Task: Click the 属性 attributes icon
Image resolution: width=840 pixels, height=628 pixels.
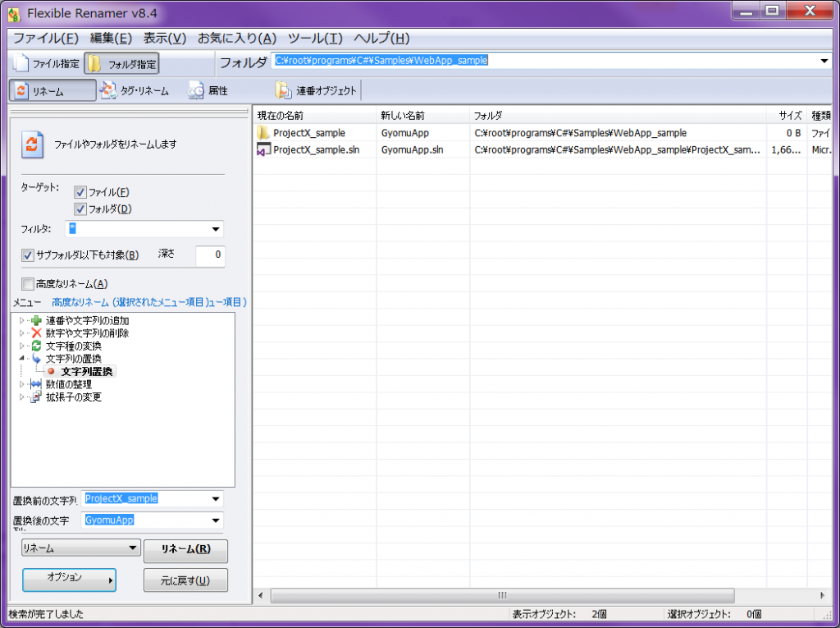Action: [195, 90]
